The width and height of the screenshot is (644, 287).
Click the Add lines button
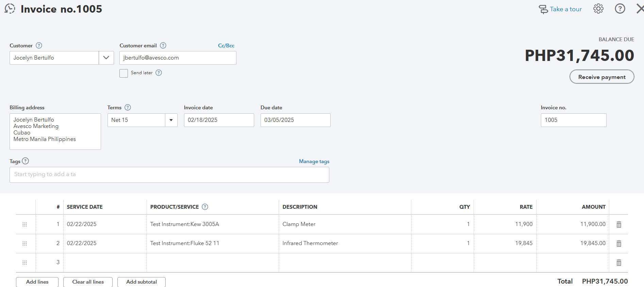pyautogui.click(x=37, y=282)
